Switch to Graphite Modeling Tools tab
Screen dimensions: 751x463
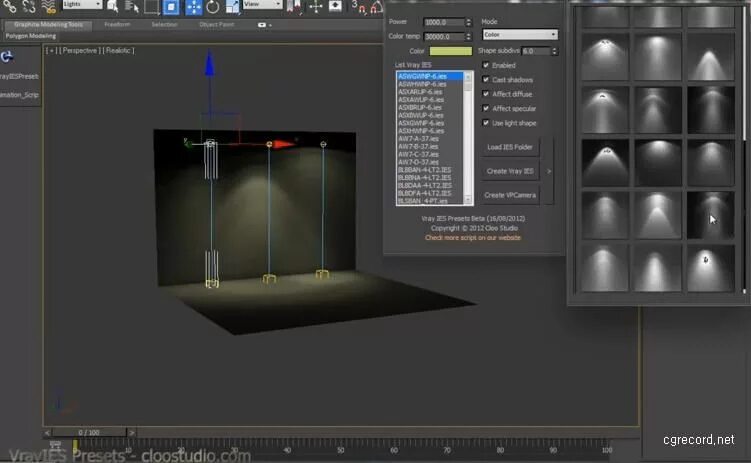[48, 24]
